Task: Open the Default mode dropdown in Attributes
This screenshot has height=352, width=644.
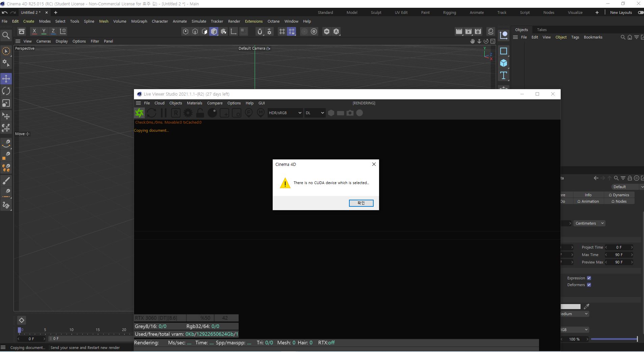Action: tap(627, 187)
